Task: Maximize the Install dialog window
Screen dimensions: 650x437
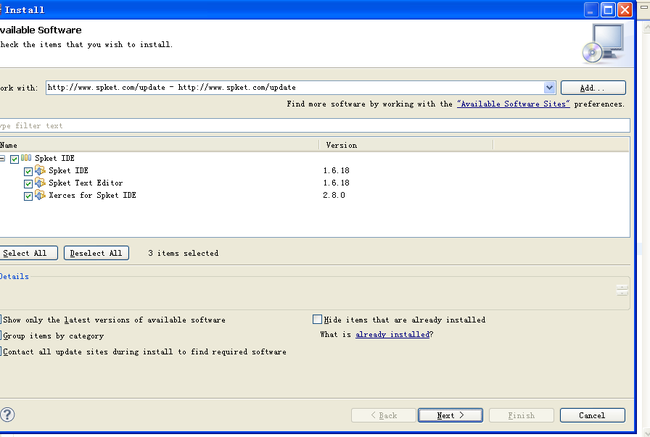Action: tap(608, 10)
